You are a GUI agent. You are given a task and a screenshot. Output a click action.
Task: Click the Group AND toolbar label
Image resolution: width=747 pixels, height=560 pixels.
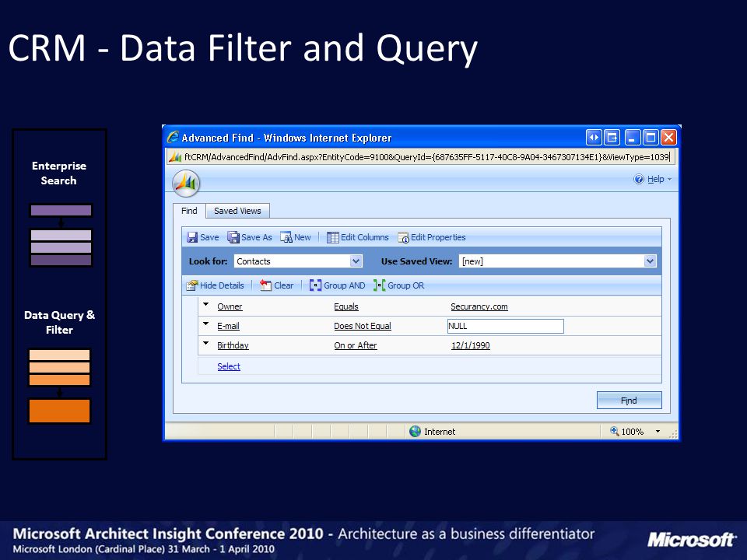[345, 285]
